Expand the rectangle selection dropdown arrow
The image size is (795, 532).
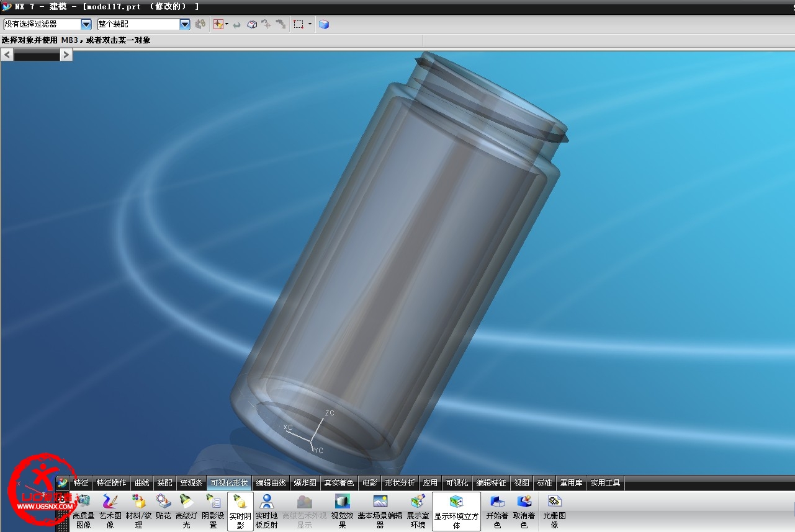coord(310,24)
